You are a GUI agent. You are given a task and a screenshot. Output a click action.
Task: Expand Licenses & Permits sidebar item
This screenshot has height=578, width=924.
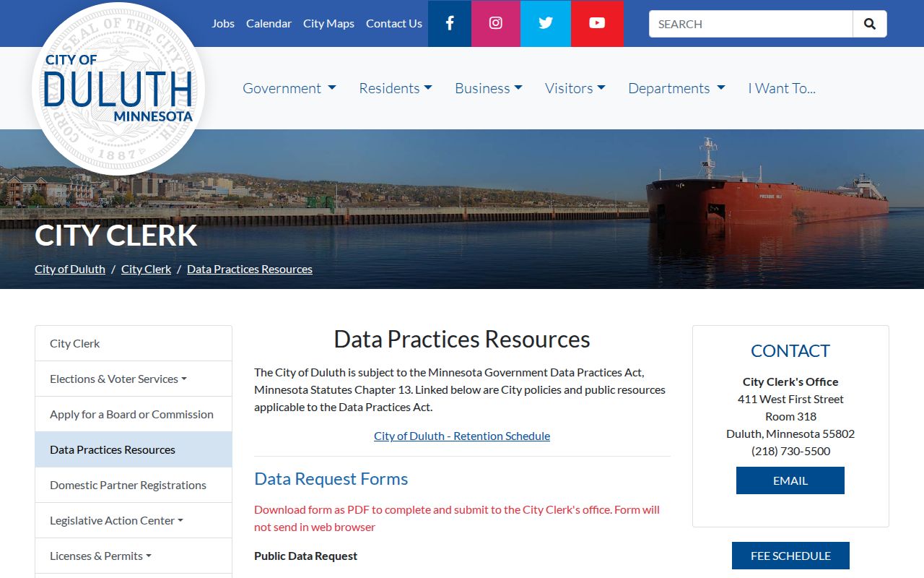point(134,556)
